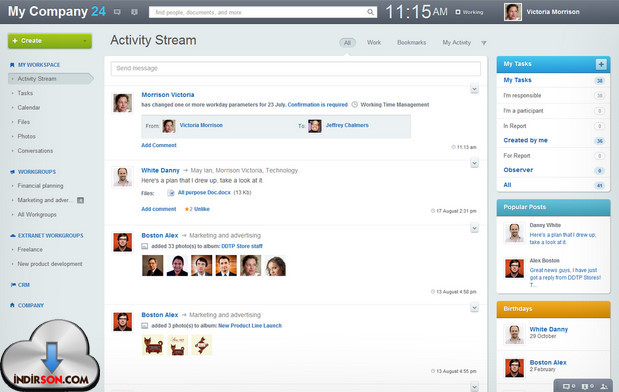This screenshot has width=619, height=392.
Task: Open the Freelance extranet workgroup
Action: pyautogui.click(x=30, y=249)
